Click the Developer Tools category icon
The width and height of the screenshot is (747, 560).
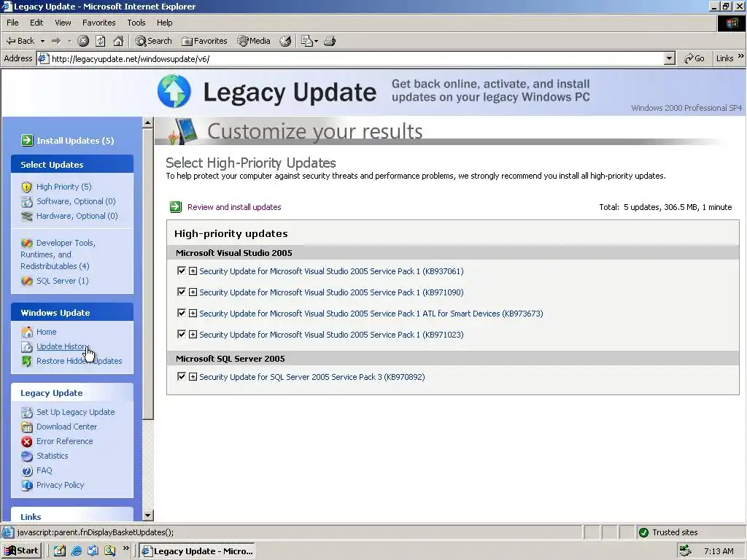(27, 243)
